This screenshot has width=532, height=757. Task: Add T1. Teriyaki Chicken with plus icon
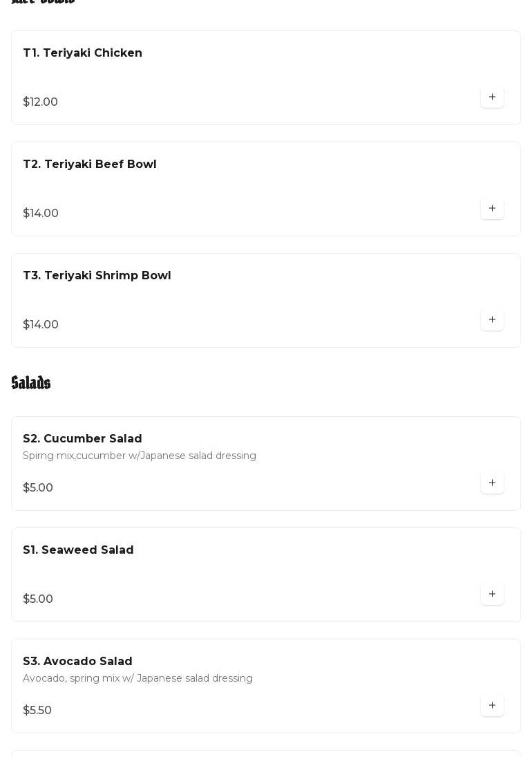pos(492,97)
